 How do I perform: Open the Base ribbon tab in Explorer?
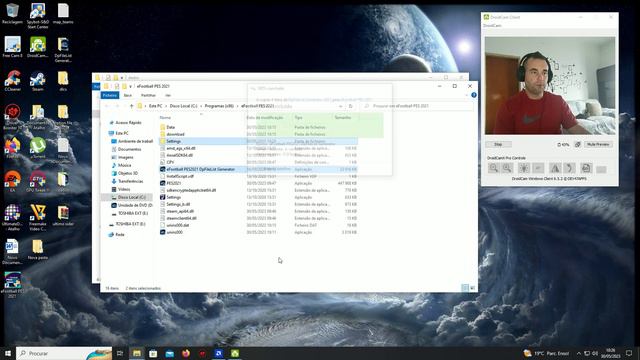click(x=128, y=95)
